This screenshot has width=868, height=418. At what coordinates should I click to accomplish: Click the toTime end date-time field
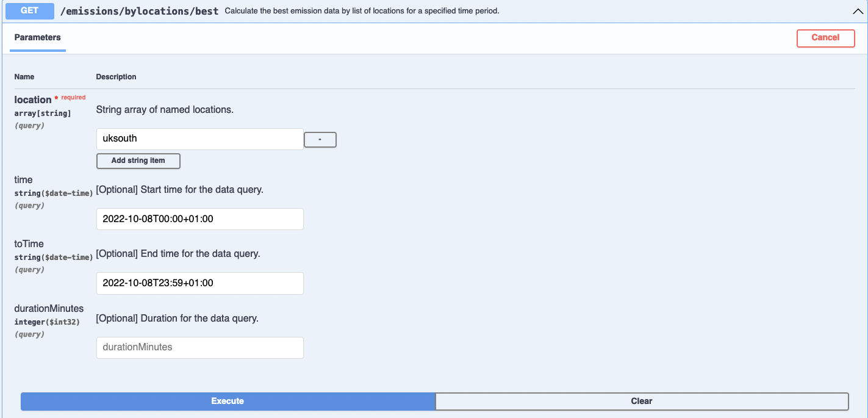[x=199, y=283]
